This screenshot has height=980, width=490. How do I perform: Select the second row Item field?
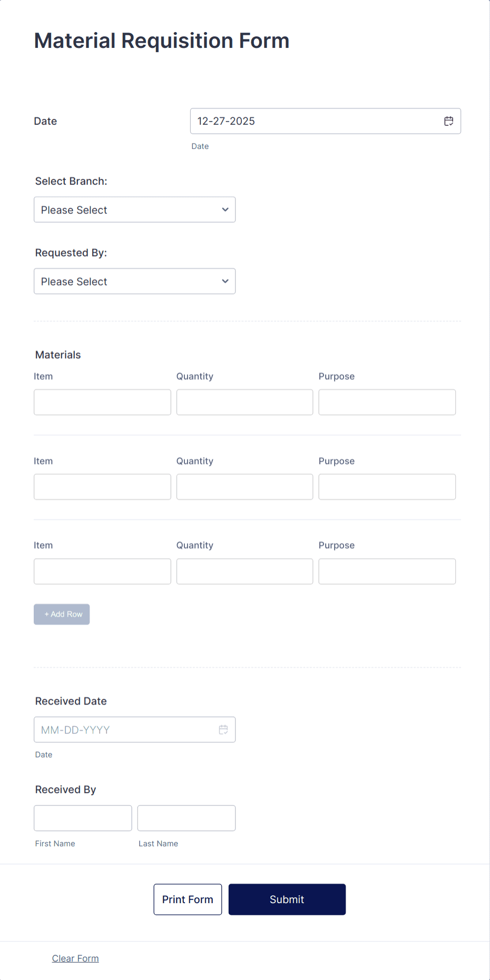pos(102,487)
